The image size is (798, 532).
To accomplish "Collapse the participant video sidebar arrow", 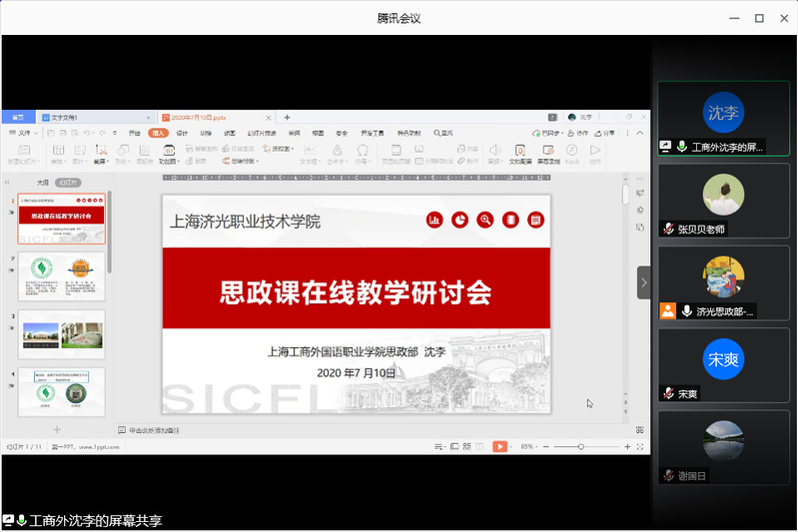I will coord(644,282).
